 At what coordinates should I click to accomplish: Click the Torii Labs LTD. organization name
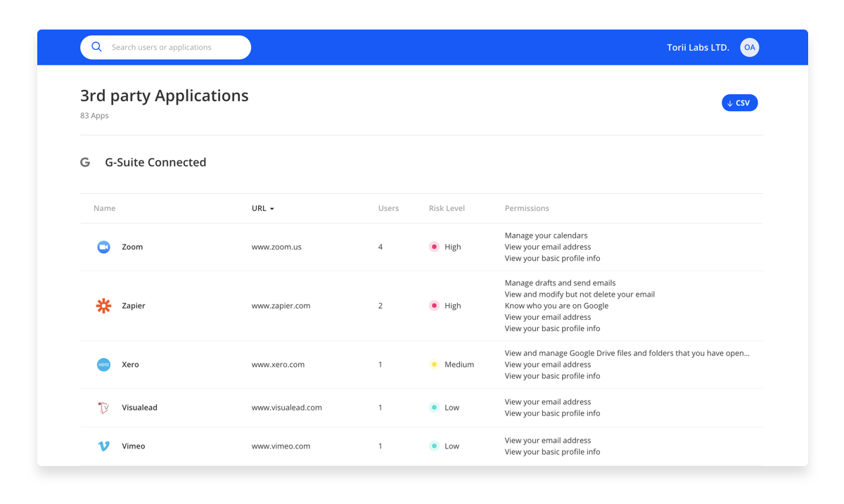click(698, 47)
